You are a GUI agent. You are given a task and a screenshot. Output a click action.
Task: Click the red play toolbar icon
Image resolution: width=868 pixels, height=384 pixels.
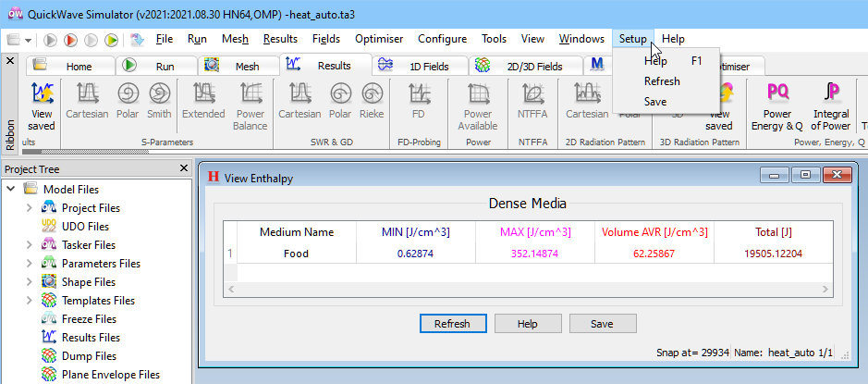70,40
